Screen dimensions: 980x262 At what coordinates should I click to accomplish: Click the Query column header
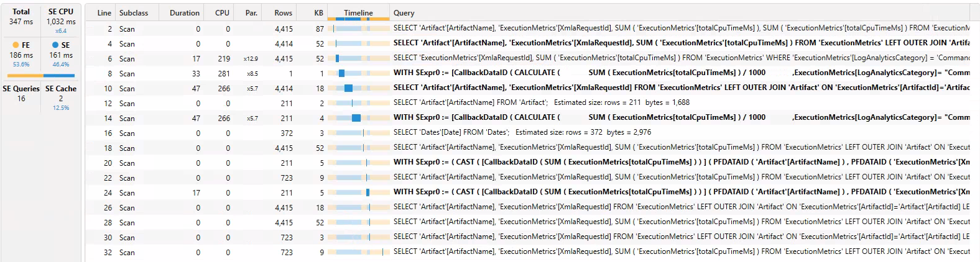tap(404, 13)
